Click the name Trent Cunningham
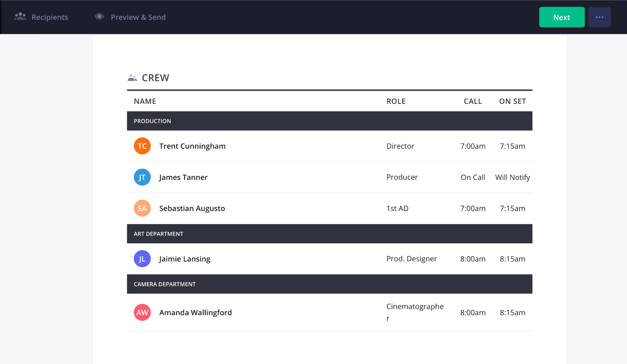The height and width of the screenshot is (364, 627). point(192,146)
